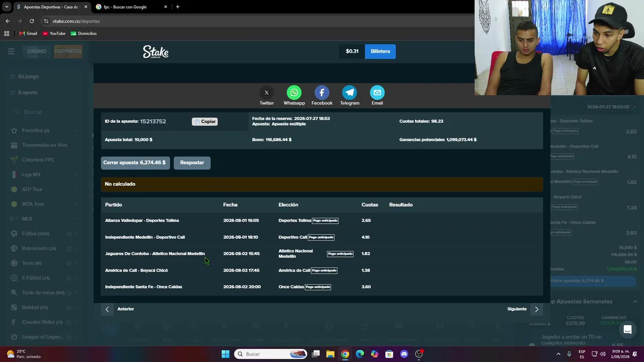Open Discord from the taskbar
Image resolution: width=644 pixels, height=362 pixels.
404,354
